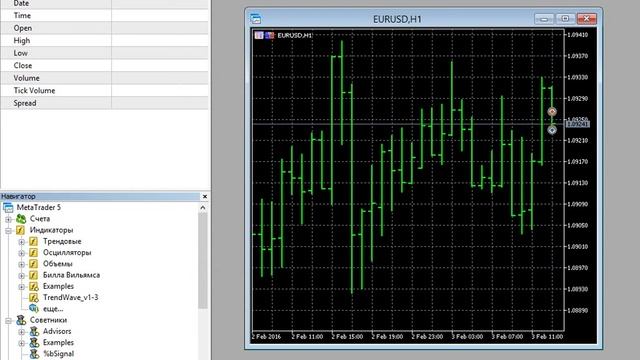
Task: Click the first chart indicator icon beside EURUSD,H1
Action: click(259, 36)
